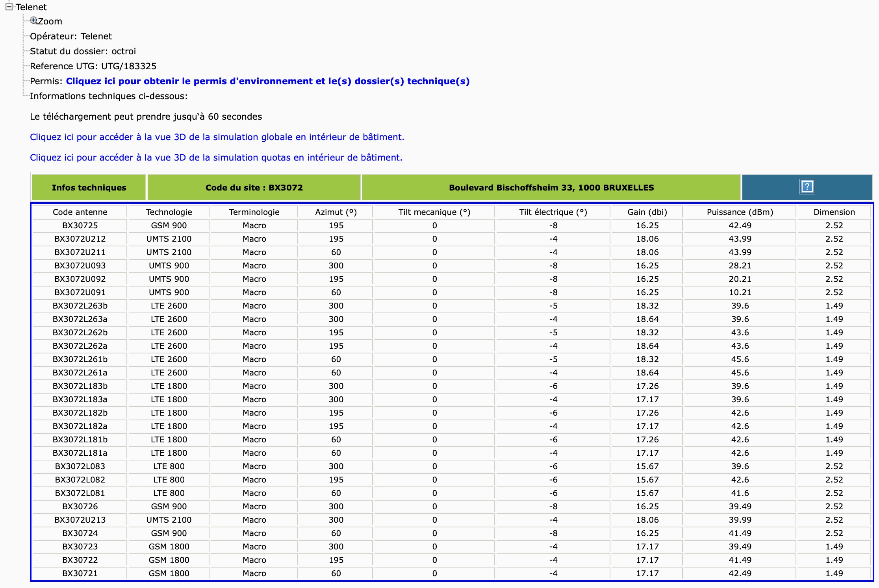
Task: Select antenna code BX3072U092 cell
Action: pyautogui.click(x=80, y=279)
